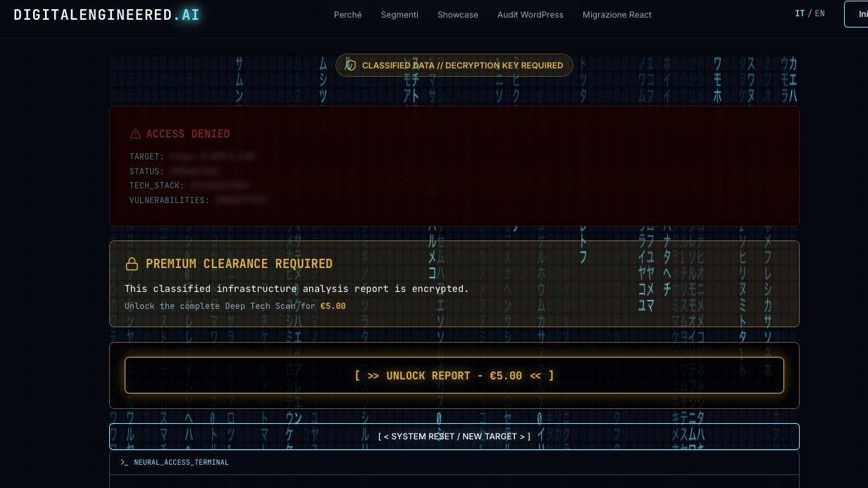
Task: Navigate to the Segmenti section
Action: (x=399, y=14)
